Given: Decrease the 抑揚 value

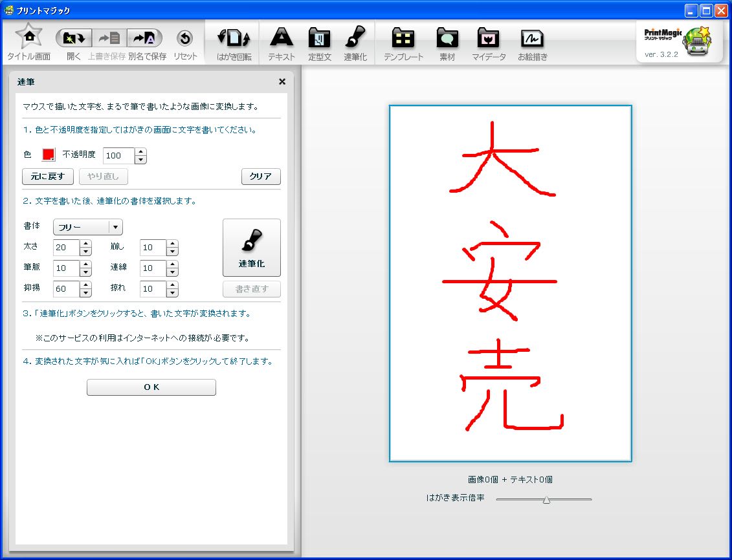Looking at the screenshot, I should coord(86,293).
